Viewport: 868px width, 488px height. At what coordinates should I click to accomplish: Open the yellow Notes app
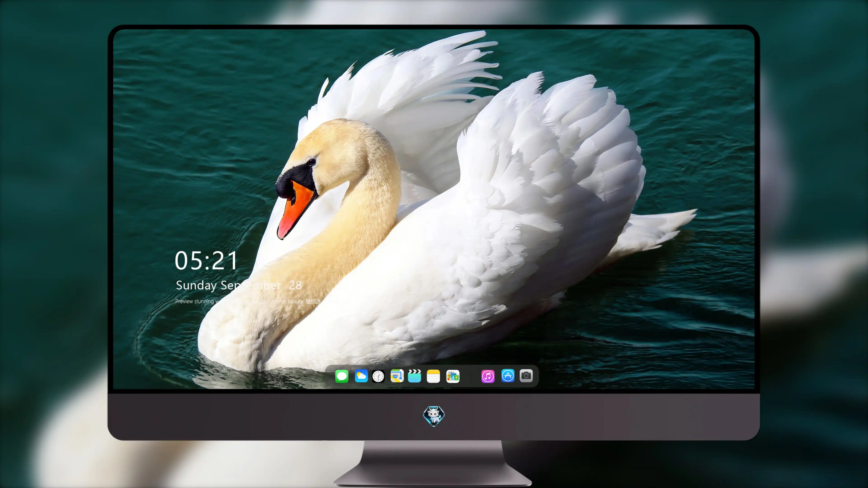[x=433, y=376]
